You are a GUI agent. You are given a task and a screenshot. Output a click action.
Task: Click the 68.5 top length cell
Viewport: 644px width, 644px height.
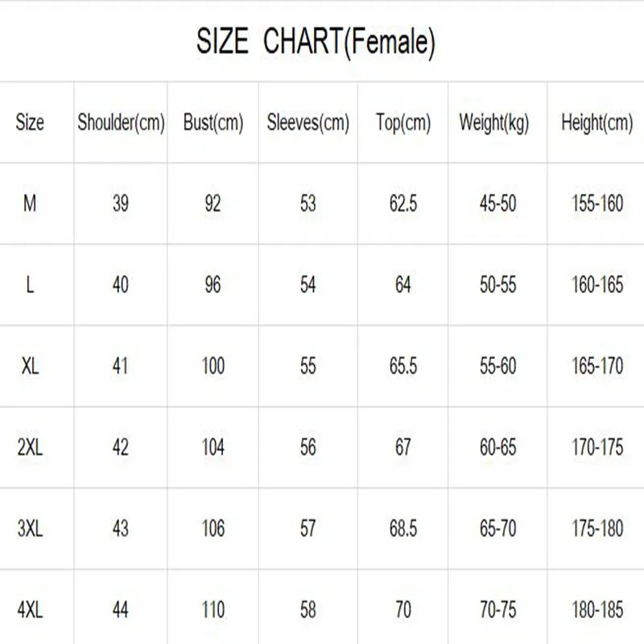tap(403, 529)
